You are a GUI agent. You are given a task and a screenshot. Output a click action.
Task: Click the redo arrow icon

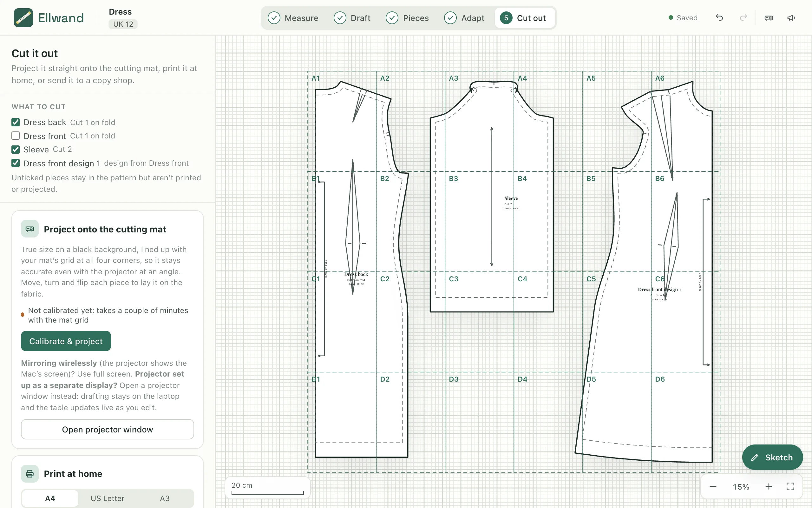tap(743, 18)
